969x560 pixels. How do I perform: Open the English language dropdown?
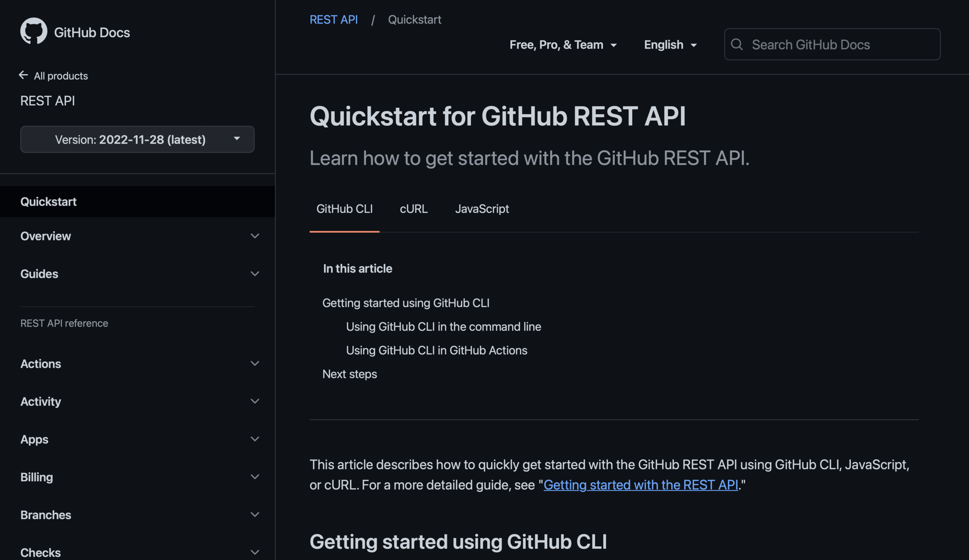coord(670,45)
